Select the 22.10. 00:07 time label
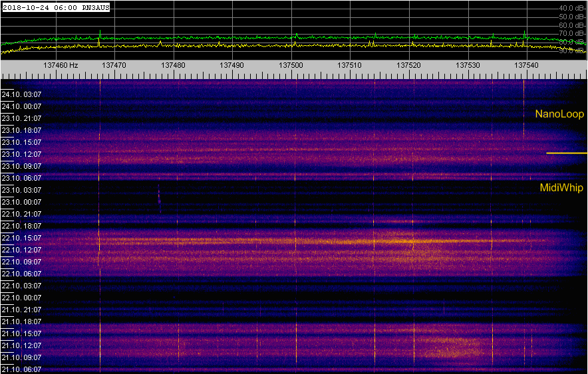Image resolution: width=588 pixels, height=374 pixels. (21, 298)
